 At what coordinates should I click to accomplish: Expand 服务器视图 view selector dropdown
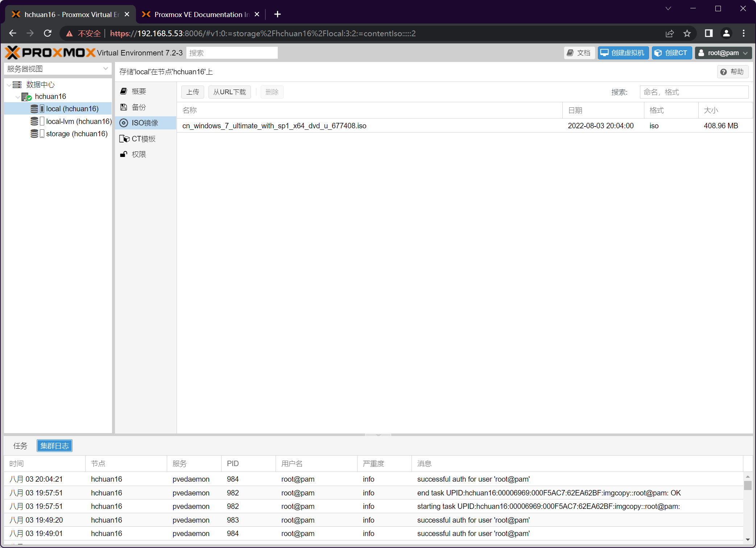[106, 68]
